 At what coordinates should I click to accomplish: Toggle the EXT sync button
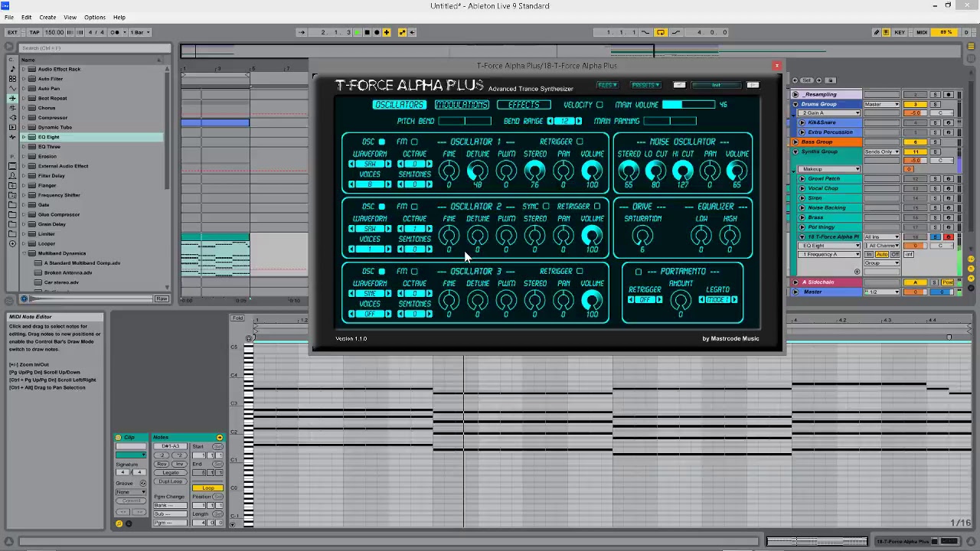12,32
